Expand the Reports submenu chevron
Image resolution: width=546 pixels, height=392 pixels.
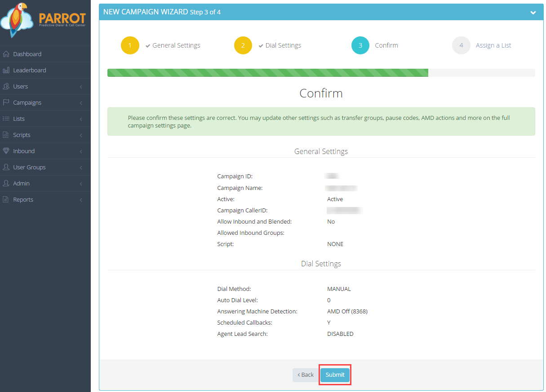(81, 200)
